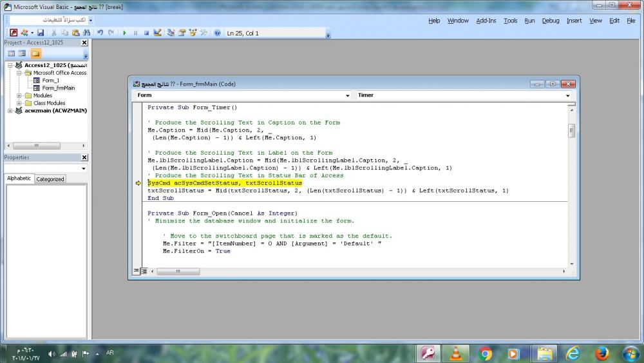The height and width of the screenshot is (363, 644).
Task: Close the Project explorer pane
Action: pos(84,43)
